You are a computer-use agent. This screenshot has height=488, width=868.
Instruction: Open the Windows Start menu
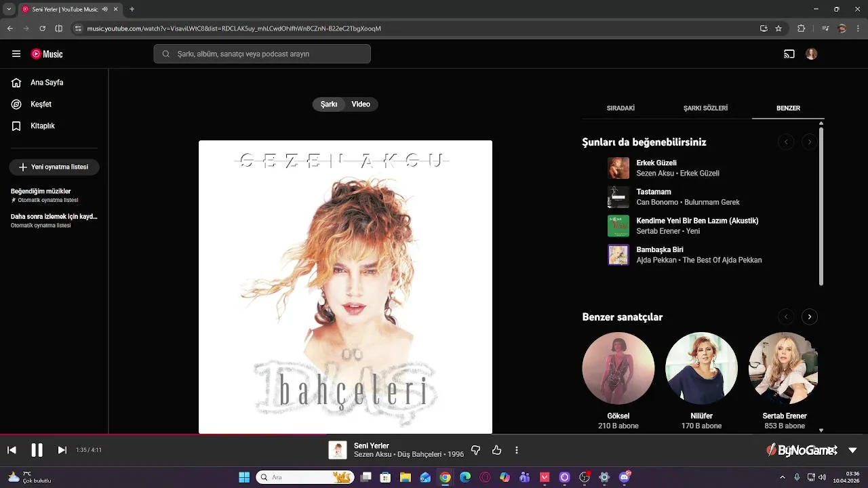tap(244, 477)
